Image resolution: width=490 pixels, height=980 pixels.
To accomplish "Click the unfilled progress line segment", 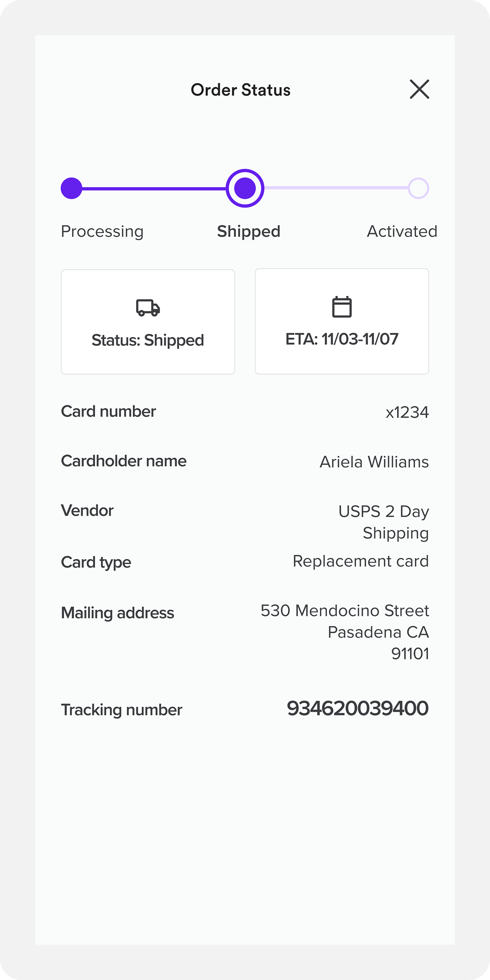I will point(336,188).
